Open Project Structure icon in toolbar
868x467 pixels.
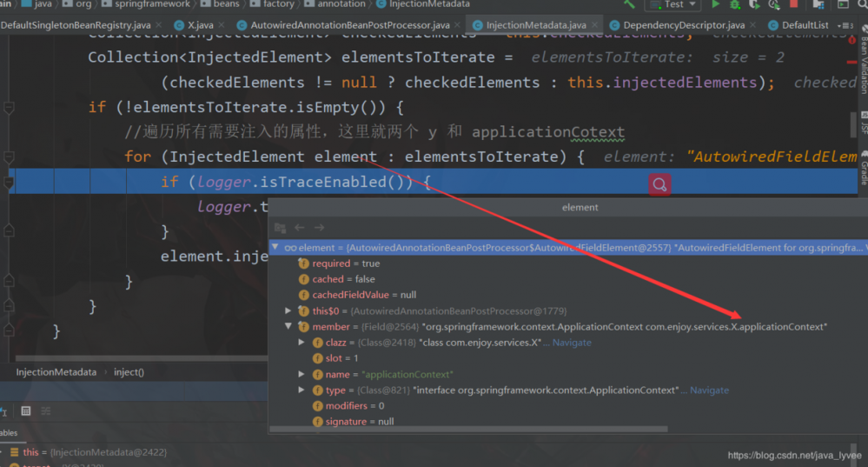coord(818,4)
